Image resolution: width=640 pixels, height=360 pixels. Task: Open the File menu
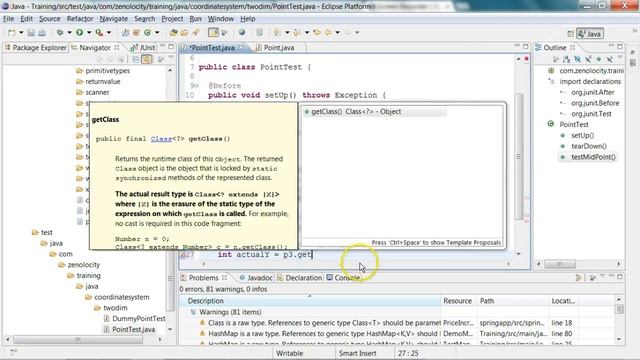coord(8,19)
